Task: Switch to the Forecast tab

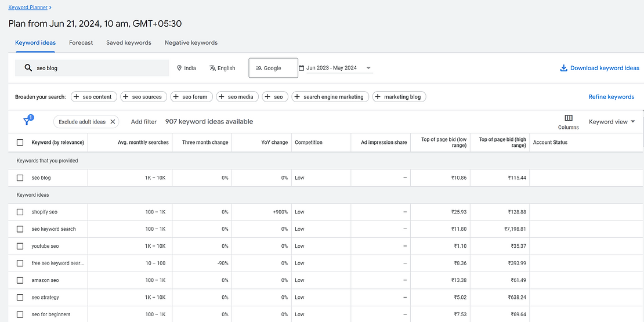Action: (x=81, y=43)
